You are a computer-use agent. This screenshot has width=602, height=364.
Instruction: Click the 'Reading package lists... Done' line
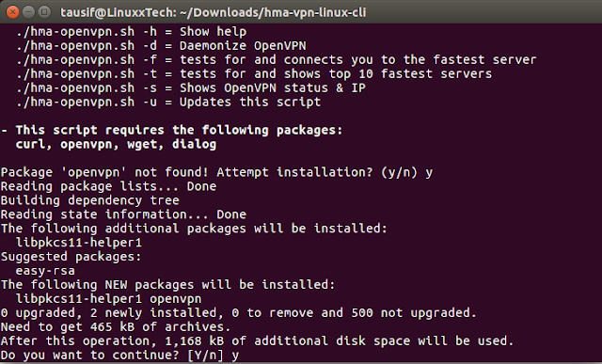tap(109, 186)
